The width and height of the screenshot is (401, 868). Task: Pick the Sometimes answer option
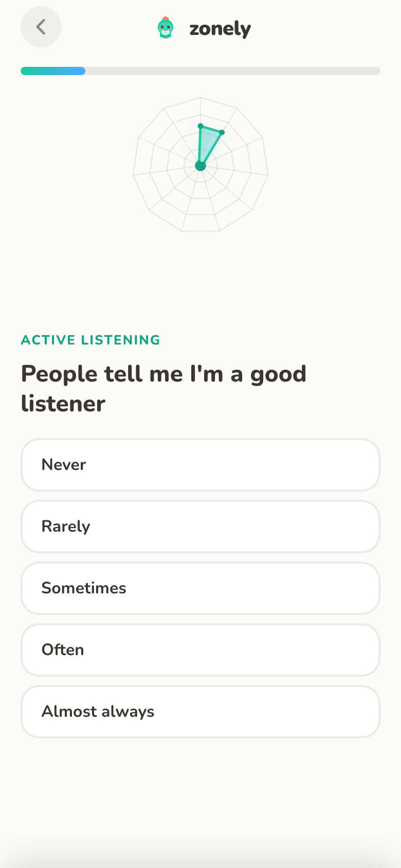(200, 588)
